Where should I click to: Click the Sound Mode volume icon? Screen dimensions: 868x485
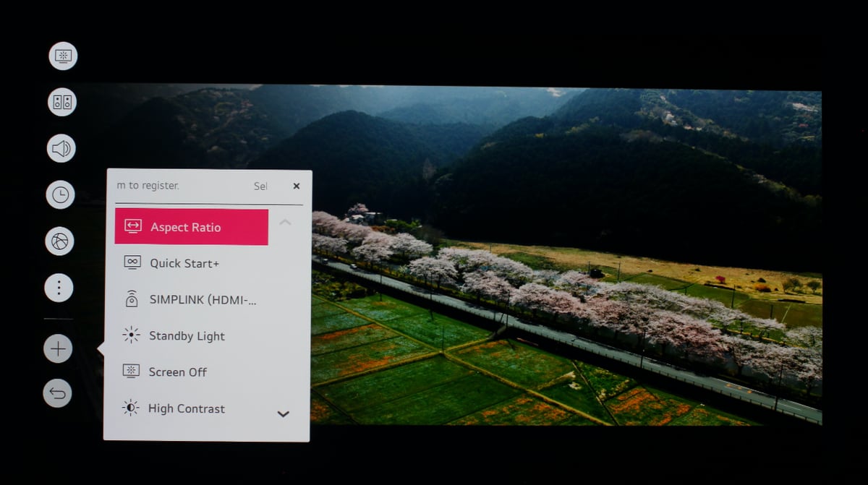61,148
